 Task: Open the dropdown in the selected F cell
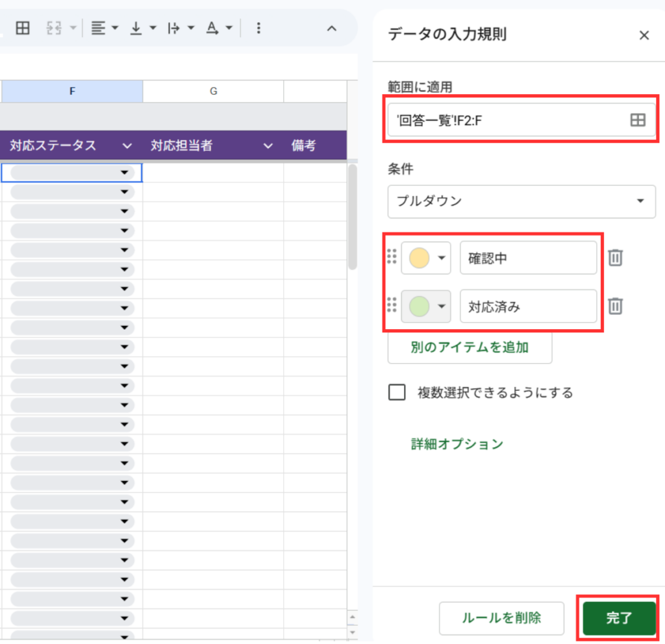(x=124, y=173)
